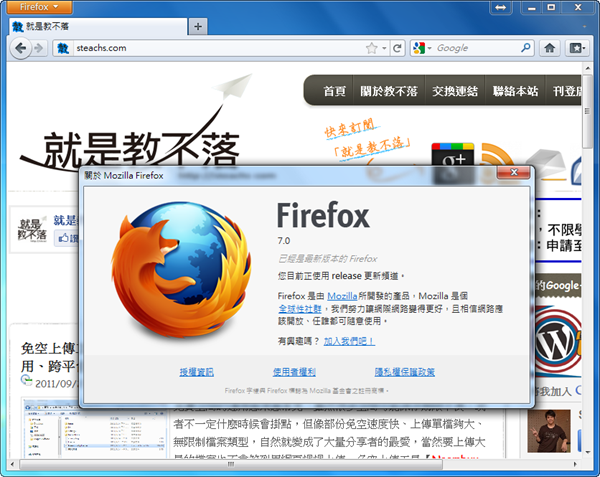Open the orange Firefox menu button

(39, 7)
